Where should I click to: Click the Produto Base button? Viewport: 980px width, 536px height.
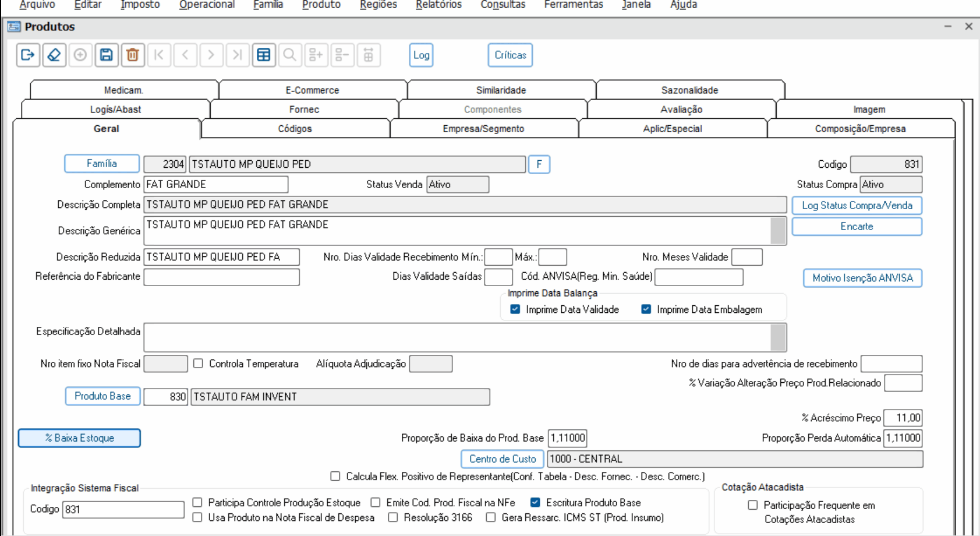tap(102, 396)
